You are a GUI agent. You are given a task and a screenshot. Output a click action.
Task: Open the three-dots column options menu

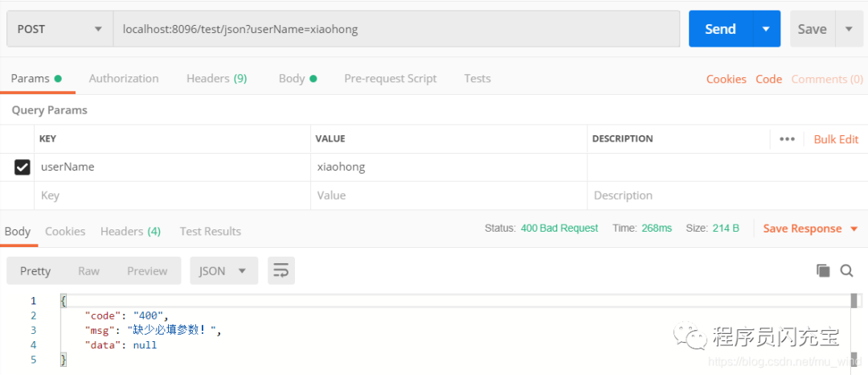pyautogui.click(x=787, y=139)
